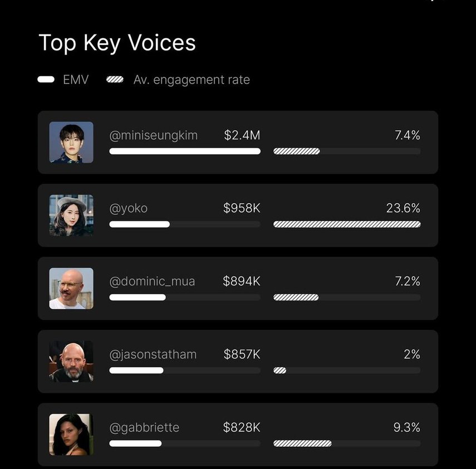
Task: Select the @dominic_mua avatar image
Action: point(71,289)
